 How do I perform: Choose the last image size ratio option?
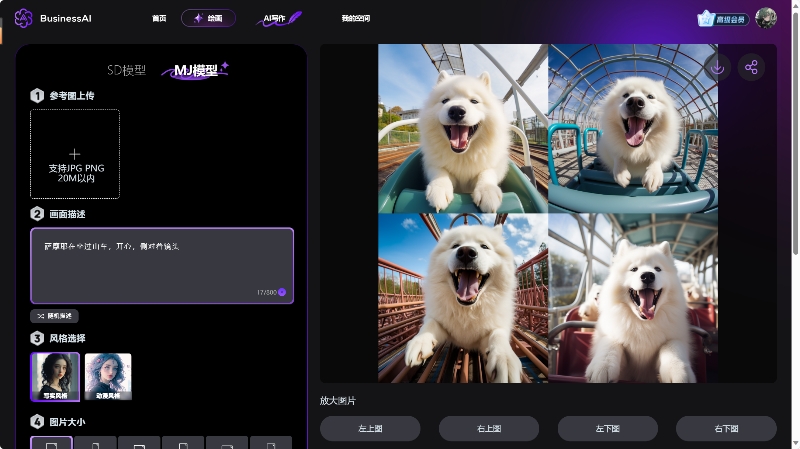tap(271, 443)
